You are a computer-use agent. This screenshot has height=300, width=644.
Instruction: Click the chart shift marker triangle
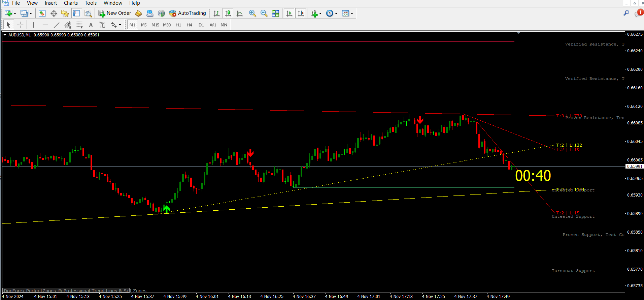coord(519,33)
